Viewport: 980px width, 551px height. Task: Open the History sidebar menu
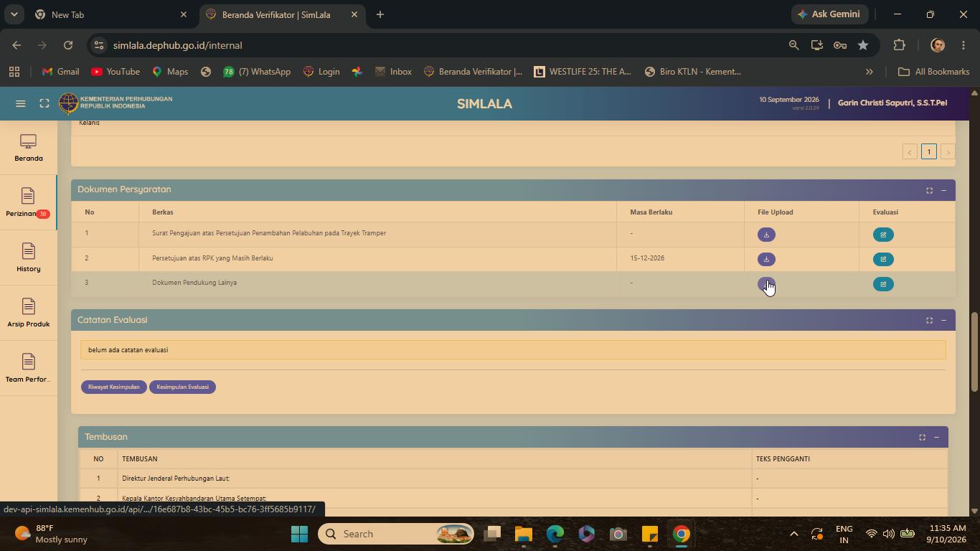(28, 258)
